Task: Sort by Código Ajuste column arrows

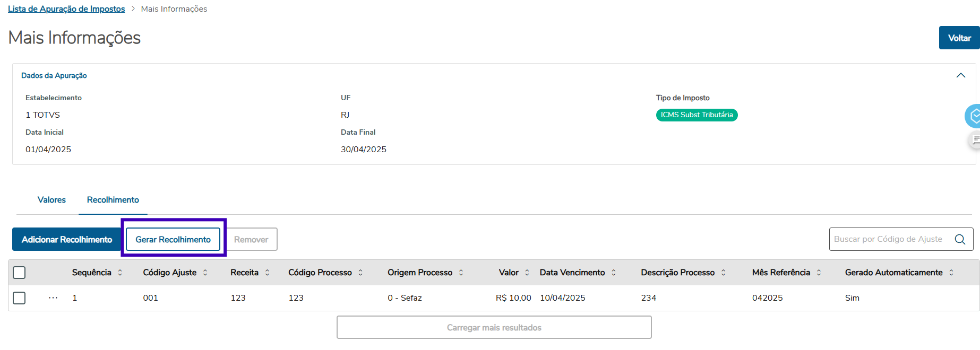Action: click(205, 273)
